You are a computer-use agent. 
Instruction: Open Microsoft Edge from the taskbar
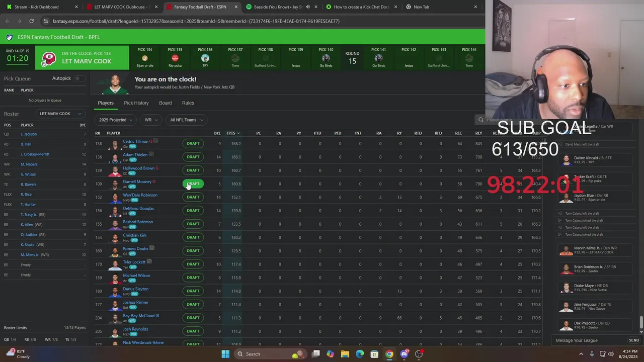coord(360,354)
